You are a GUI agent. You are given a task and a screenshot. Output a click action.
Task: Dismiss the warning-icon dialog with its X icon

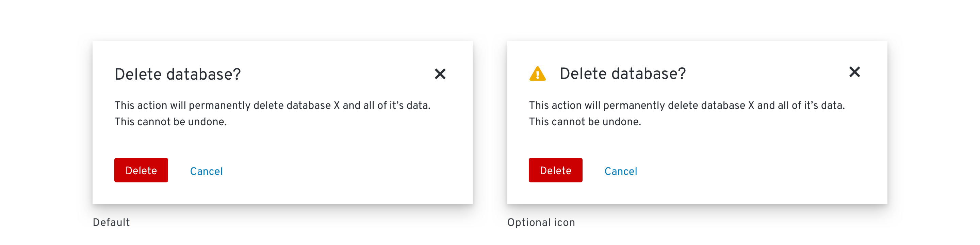pos(854,72)
